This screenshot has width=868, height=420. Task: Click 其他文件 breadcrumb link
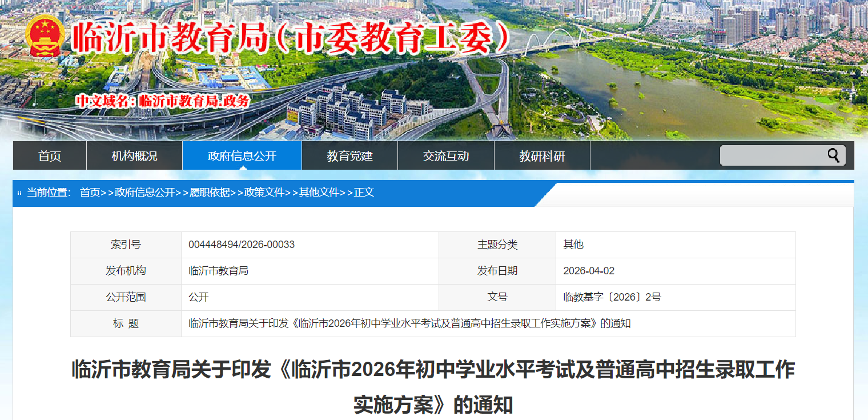coord(319,193)
